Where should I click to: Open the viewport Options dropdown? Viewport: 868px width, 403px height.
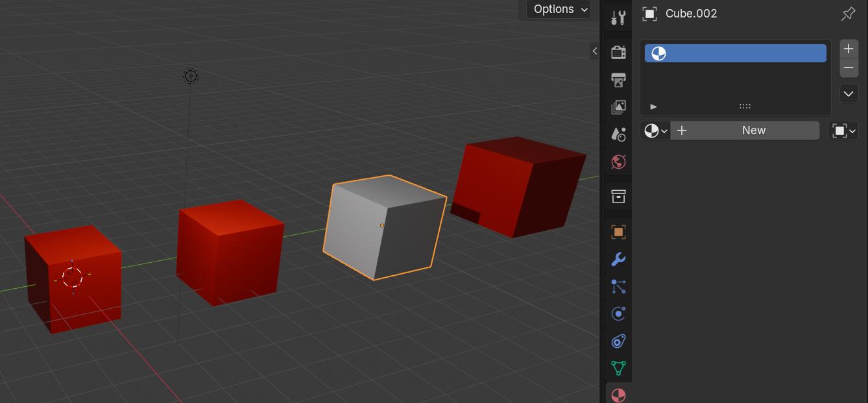559,9
